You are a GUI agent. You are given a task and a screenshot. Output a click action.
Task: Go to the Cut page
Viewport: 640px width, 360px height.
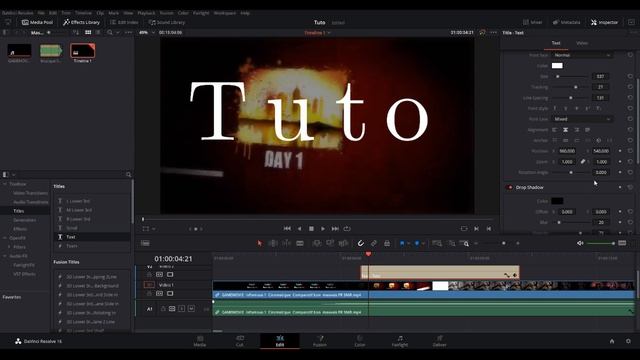click(240, 341)
